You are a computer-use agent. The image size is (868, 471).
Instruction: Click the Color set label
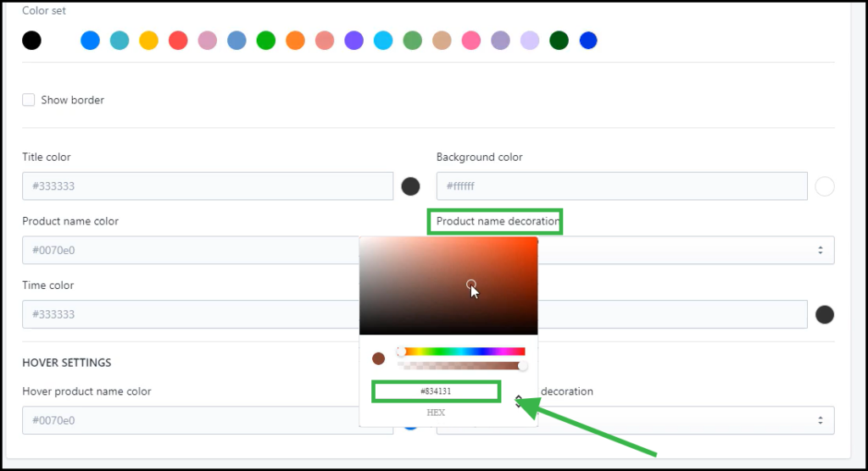coord(44,10)
